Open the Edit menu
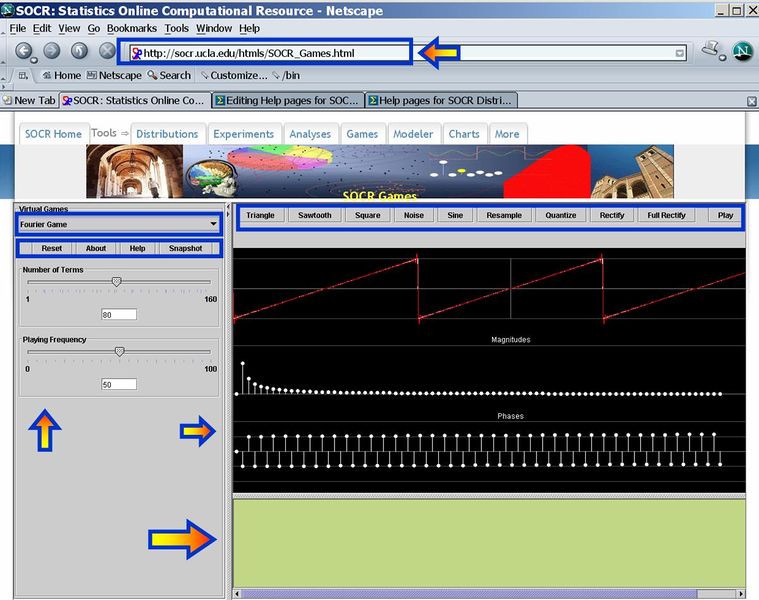 42,29
